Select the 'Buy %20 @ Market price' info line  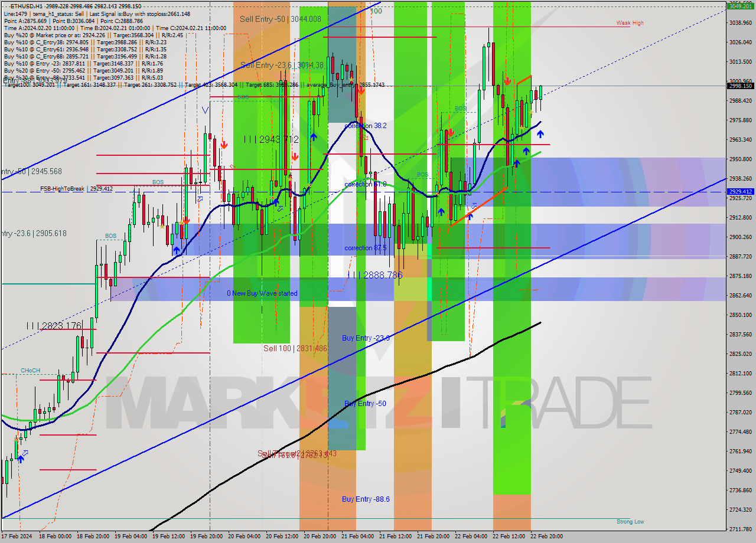(x=93, y=35)
